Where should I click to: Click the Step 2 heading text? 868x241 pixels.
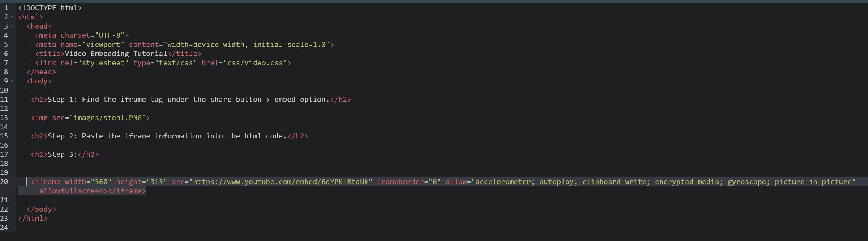point(167,136)
